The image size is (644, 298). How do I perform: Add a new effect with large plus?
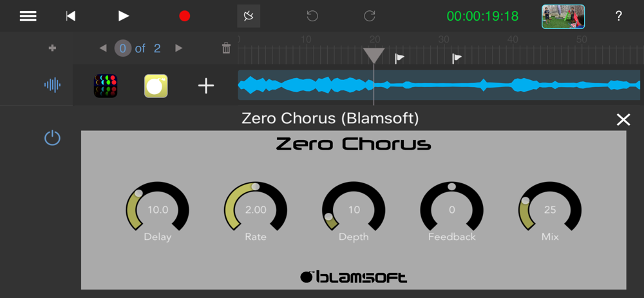[x=206, y=86]
